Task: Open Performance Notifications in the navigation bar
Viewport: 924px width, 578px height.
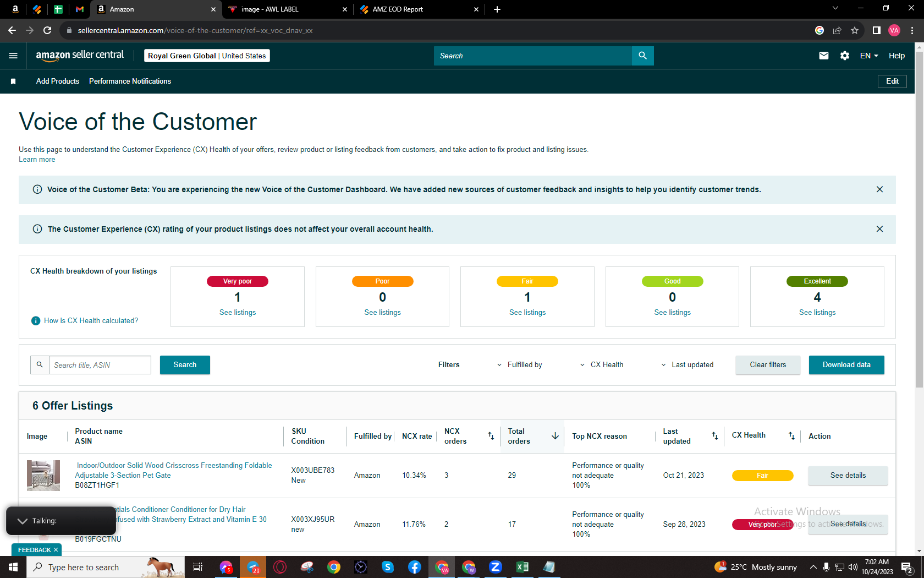Action: pos(130,81)
